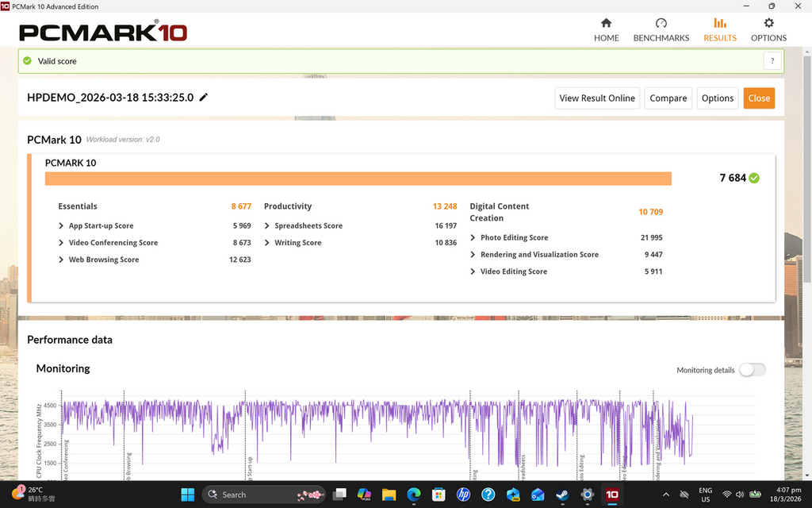Toggle the Monitoring details switch
This screenshot has height=508, width=812.
click(x=753, y=370)
